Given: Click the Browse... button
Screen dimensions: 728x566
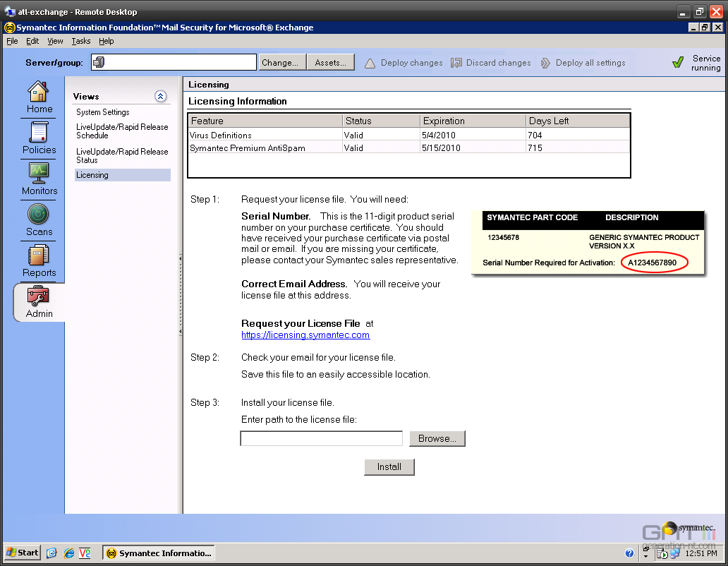Looking at the screenshot, I should click(437, 438).
